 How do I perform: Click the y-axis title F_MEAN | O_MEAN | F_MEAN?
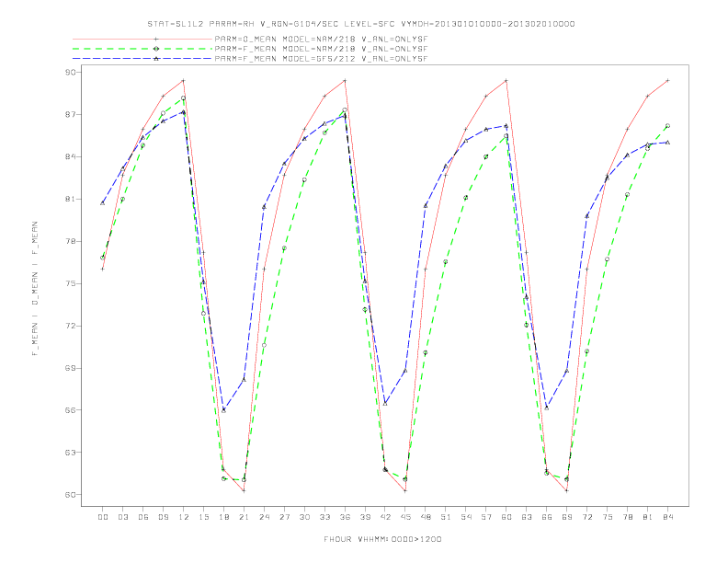pyautogui.click(x=35, y=289)
